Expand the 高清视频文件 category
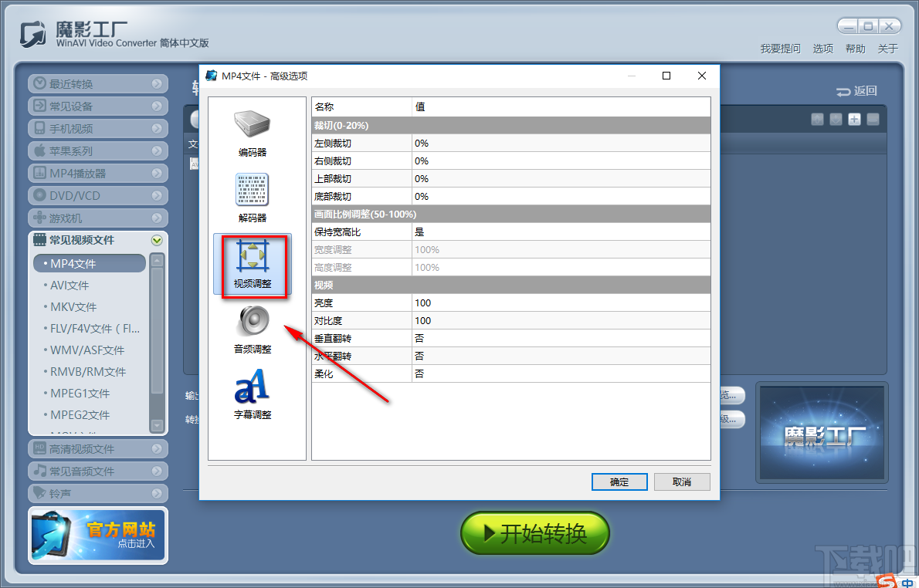919x588 pixels. tap(98, 448)
